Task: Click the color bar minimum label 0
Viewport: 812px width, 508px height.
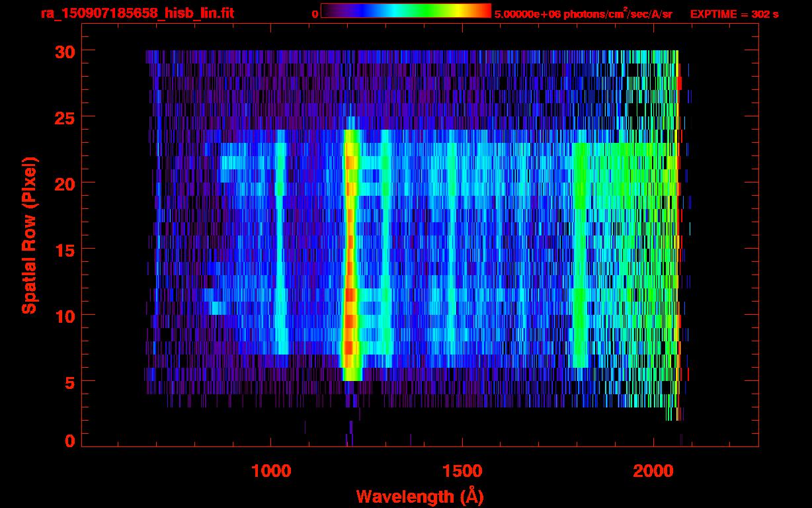Action: (x=315, y=14)
